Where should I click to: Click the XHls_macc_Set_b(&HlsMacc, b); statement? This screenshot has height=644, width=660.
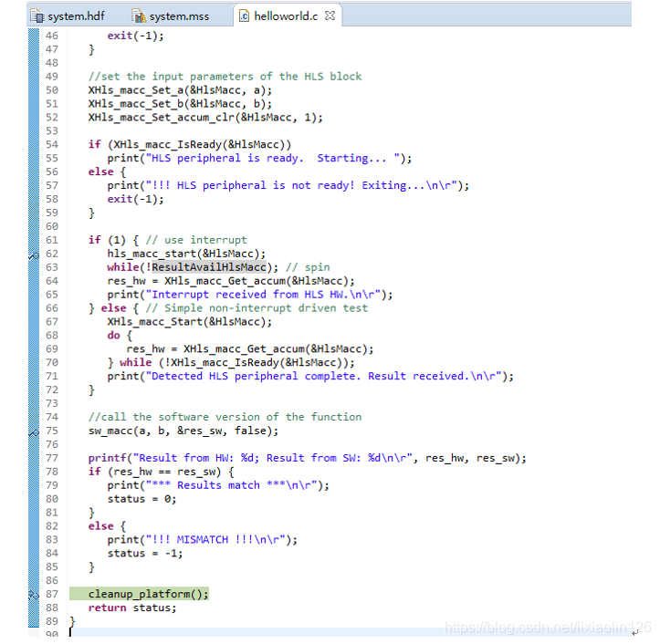[x=180, y=103]
